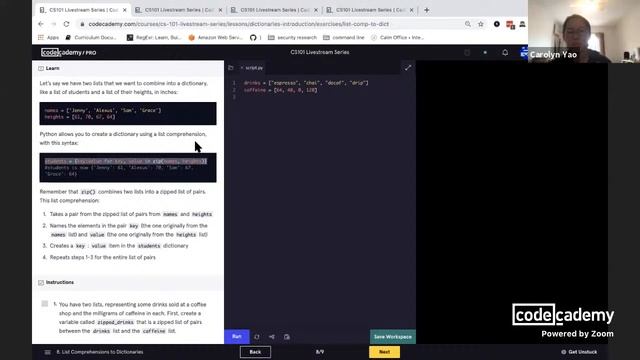This screenshot has width=640, height=360.
Task: Click the browser forward arrow
Action: point(53,24)
